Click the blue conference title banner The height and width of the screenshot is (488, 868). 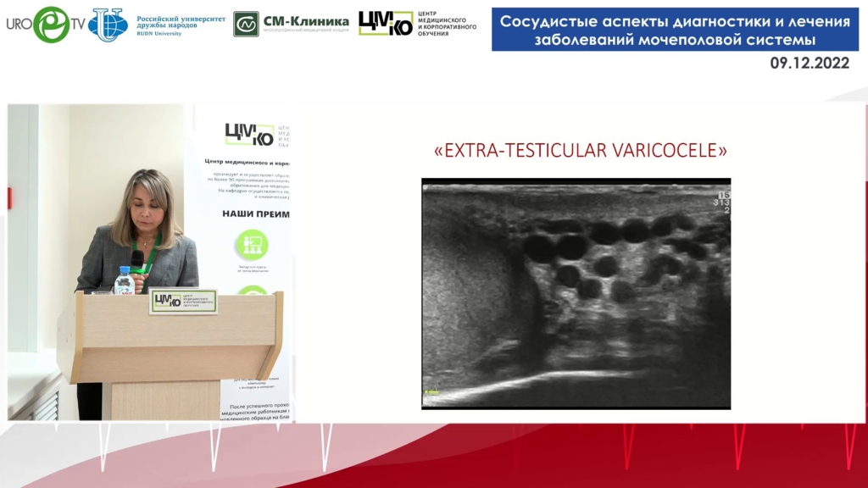tap(675, 30)
